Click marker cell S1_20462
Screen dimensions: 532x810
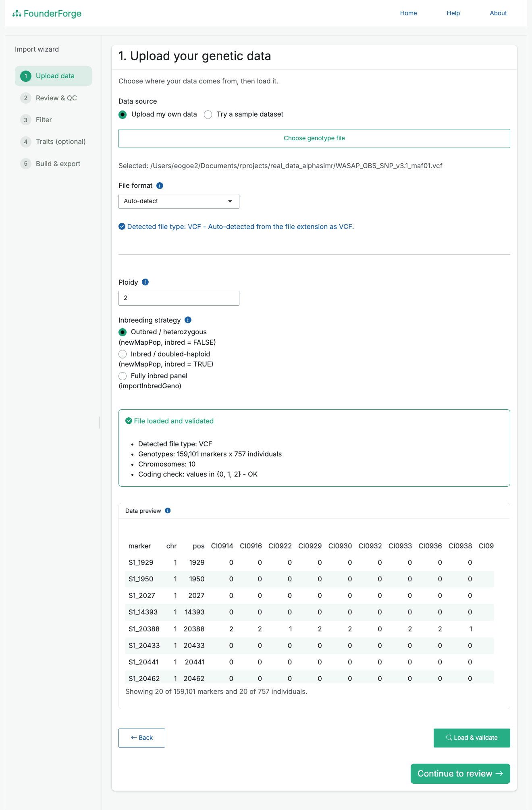(144, 679)
